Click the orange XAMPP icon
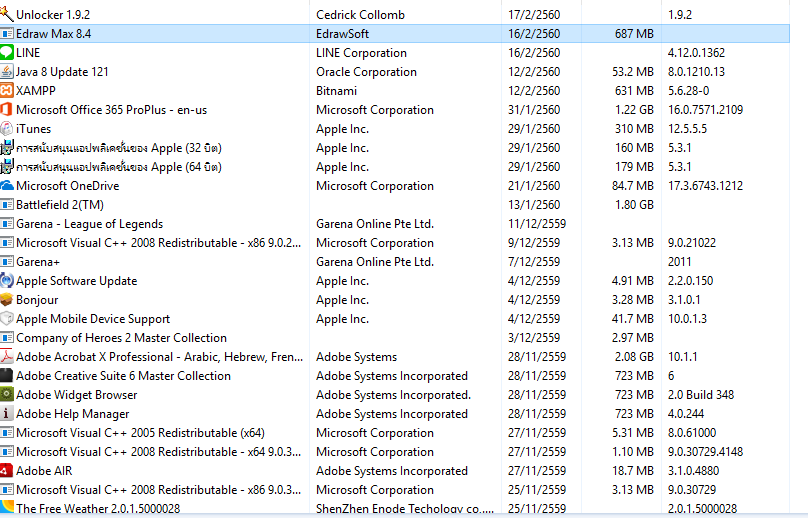The image size is (808, 518). click(x=7, y=91)
